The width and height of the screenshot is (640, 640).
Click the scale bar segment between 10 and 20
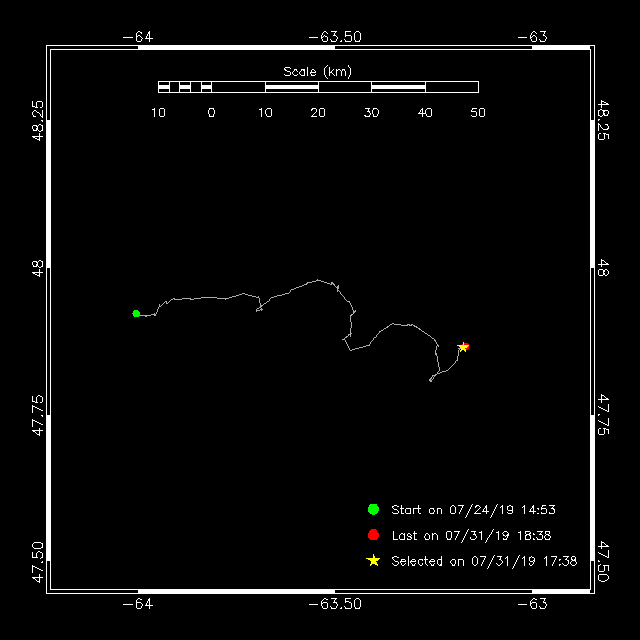pos(292,87)
